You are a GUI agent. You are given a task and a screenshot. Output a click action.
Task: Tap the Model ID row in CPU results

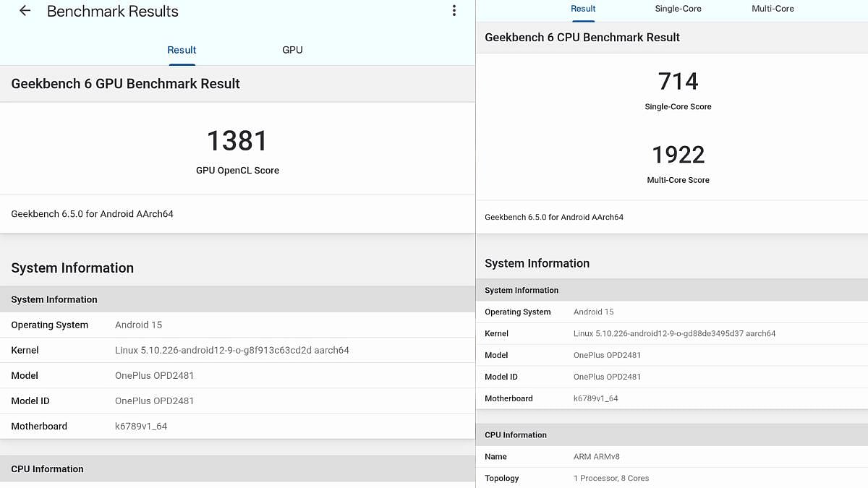671,377
